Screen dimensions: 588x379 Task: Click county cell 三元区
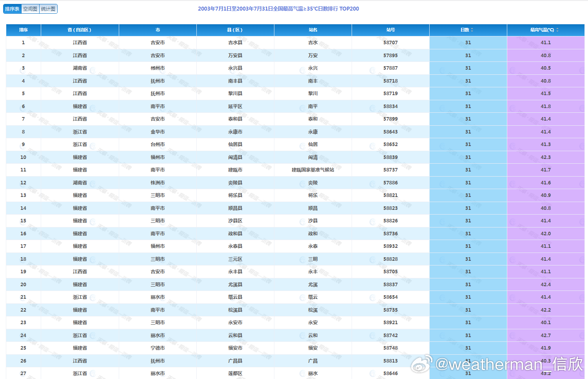click(x=235, y=259)
